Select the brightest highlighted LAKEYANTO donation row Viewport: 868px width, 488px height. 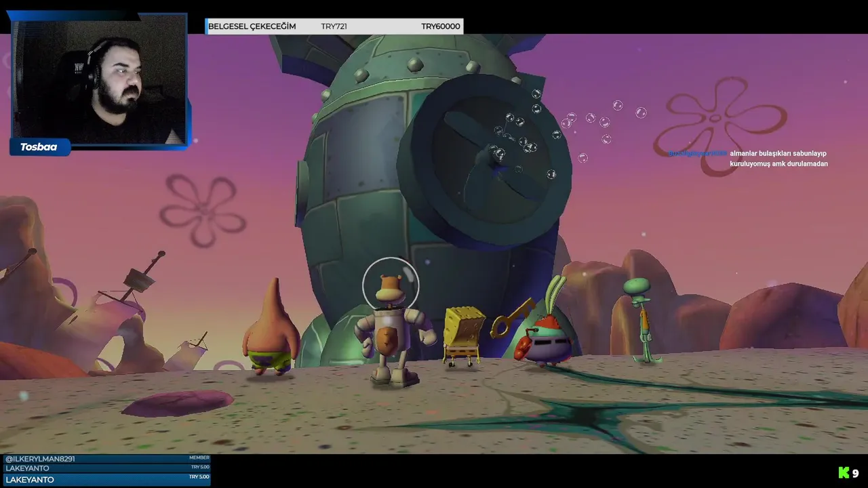click(107, 479)
